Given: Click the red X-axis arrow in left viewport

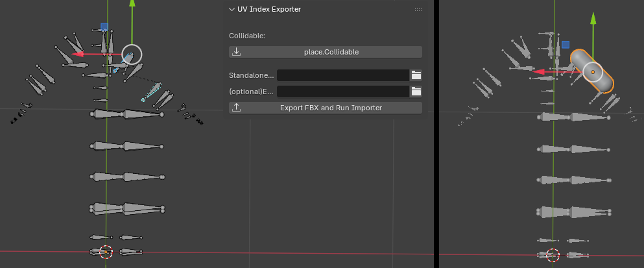Looking at the screenshot, I should tap(78, 55).
